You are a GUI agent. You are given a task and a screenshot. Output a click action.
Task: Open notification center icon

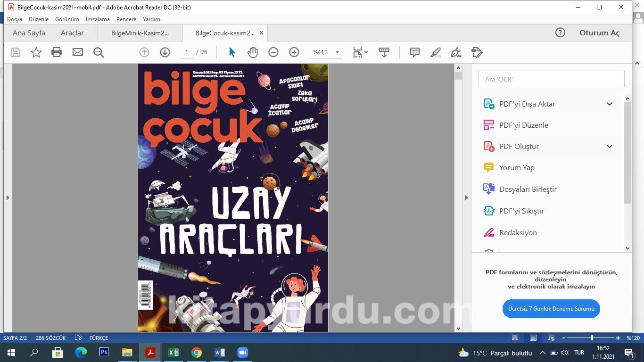click(x=629, y=353)
